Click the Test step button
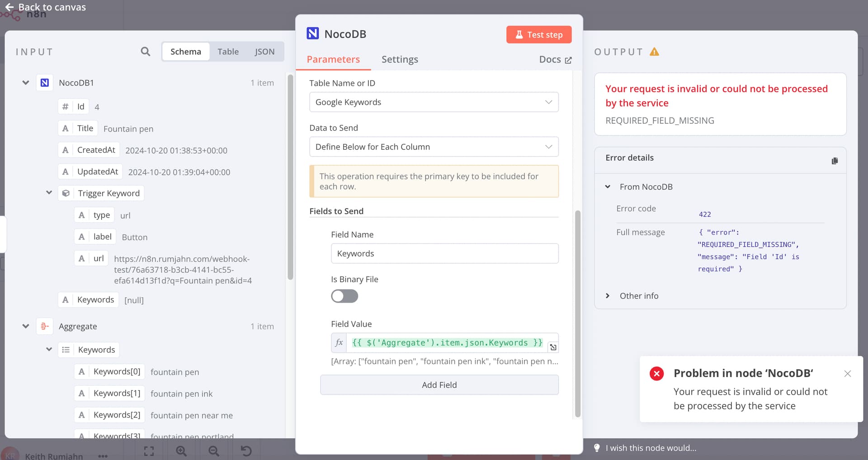 point(539,34)
